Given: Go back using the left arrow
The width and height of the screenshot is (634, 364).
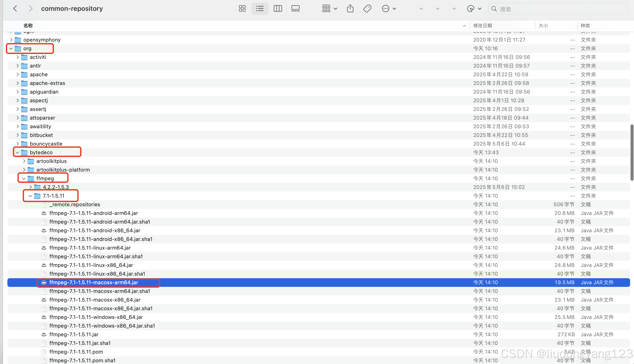Looking at the screenshot, I should pyautogui.click(x=15, y=9).
